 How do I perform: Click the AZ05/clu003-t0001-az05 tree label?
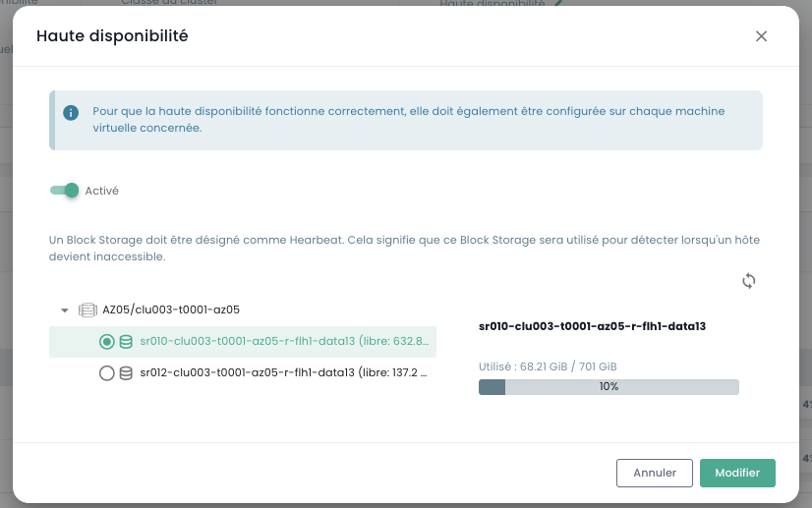tap(171, 310)
